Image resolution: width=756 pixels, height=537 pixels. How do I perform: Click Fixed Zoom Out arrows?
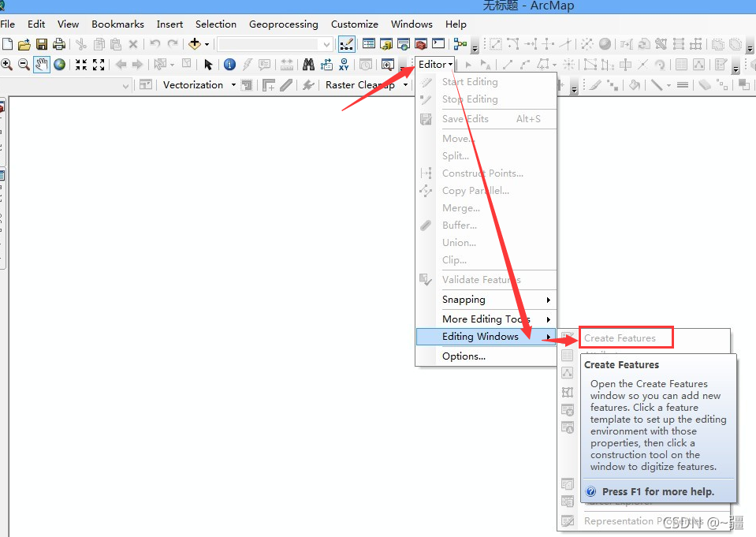click(x=99, y=65)
